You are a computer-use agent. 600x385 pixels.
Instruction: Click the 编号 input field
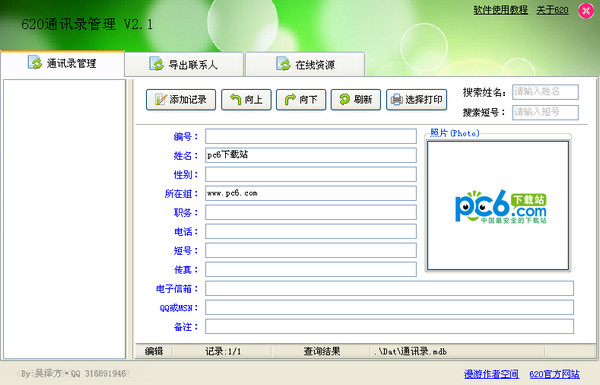311,136
